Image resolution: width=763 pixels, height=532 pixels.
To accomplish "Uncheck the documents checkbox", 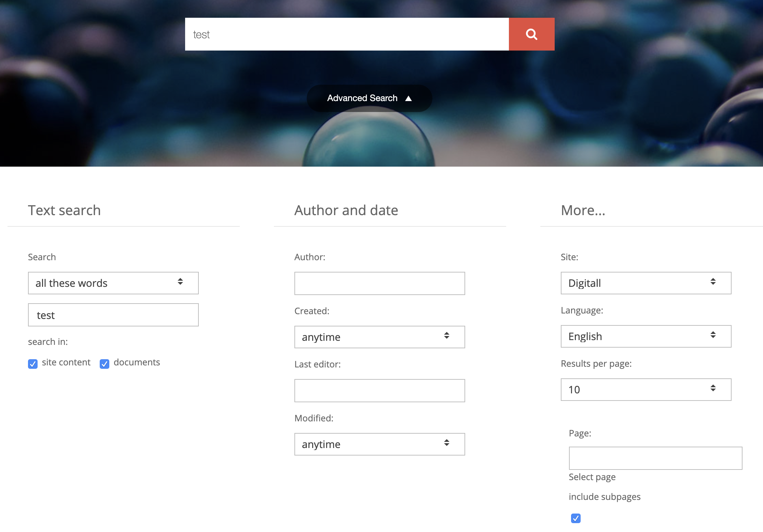I will point(105,364).
